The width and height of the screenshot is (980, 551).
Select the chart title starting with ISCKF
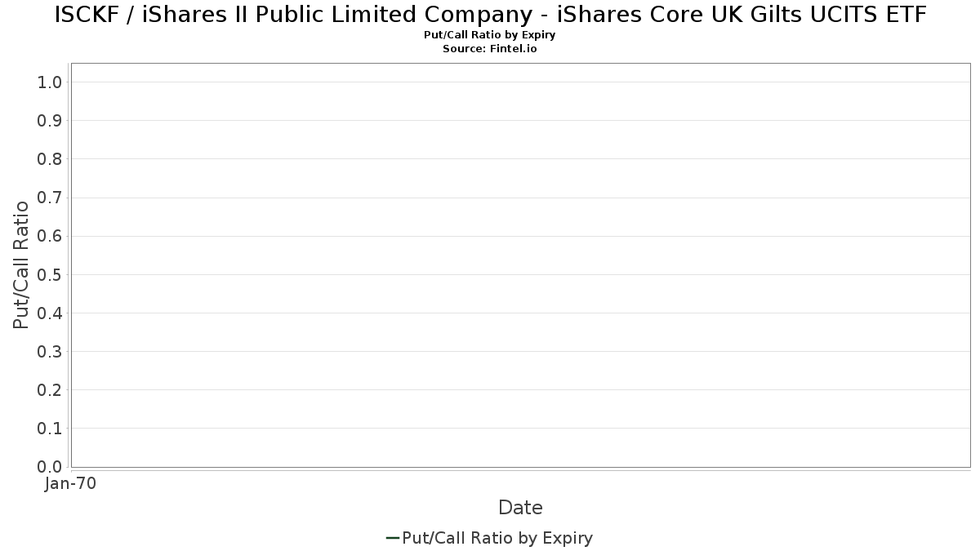point(490,15)
